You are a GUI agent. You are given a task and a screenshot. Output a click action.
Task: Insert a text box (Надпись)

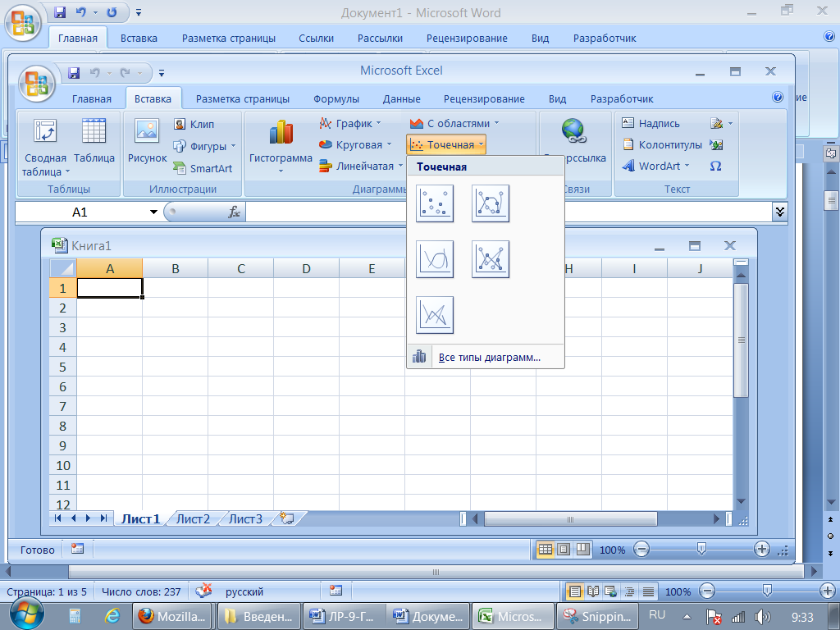pyautogui.click(x=651, y=123)
